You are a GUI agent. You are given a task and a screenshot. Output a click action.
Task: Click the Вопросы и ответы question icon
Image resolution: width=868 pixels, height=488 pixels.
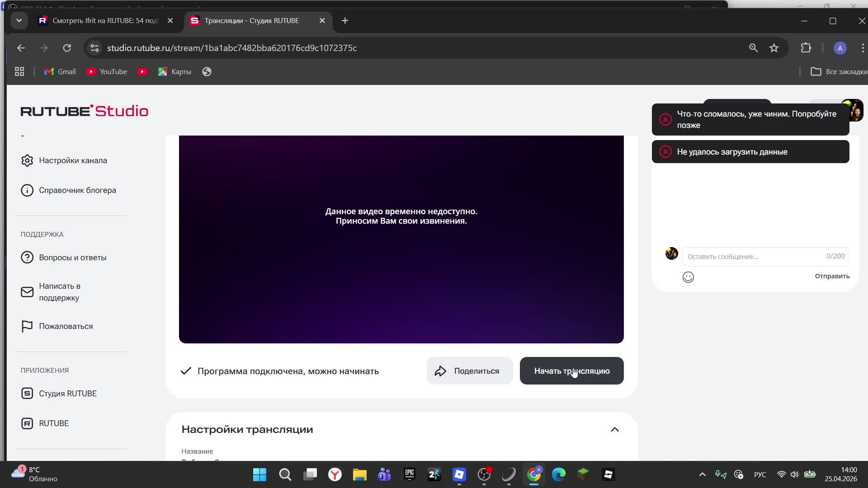pos(27,257)
